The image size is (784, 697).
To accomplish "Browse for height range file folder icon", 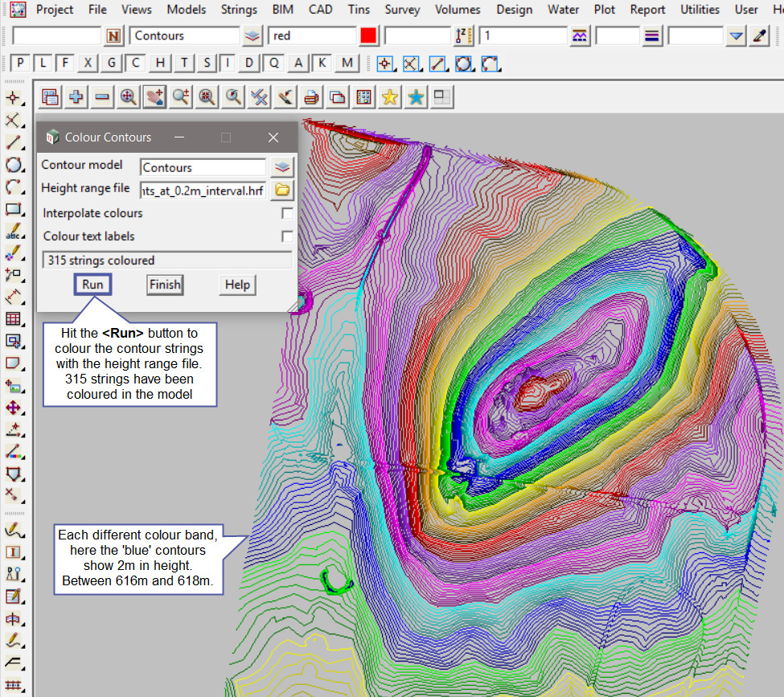I will coord(282,191).
